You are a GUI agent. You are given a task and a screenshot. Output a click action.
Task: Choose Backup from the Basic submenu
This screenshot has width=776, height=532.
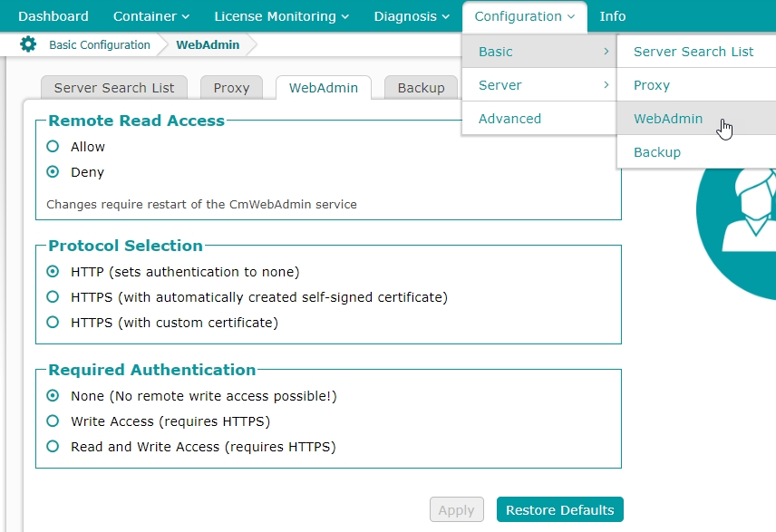pyautogui.click(x=657, y=152)
